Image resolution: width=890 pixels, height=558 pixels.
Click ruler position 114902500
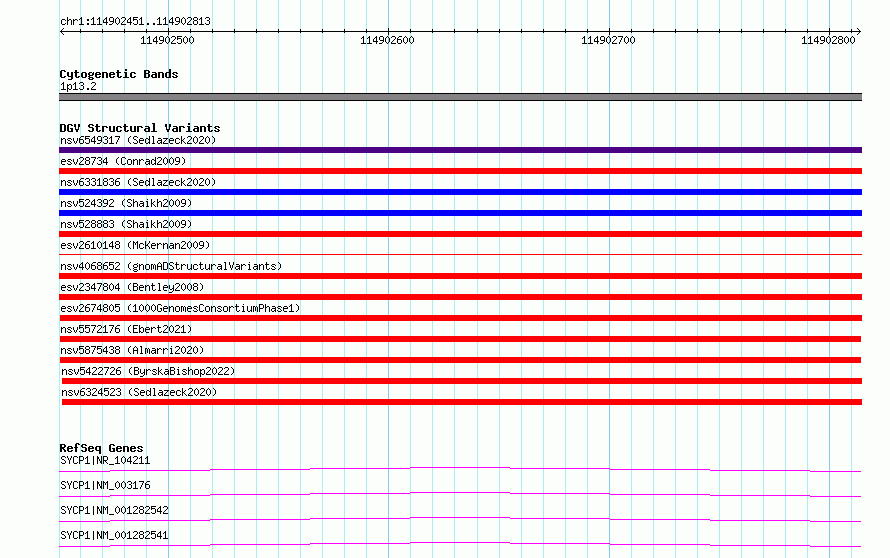[x=167, y=40]
